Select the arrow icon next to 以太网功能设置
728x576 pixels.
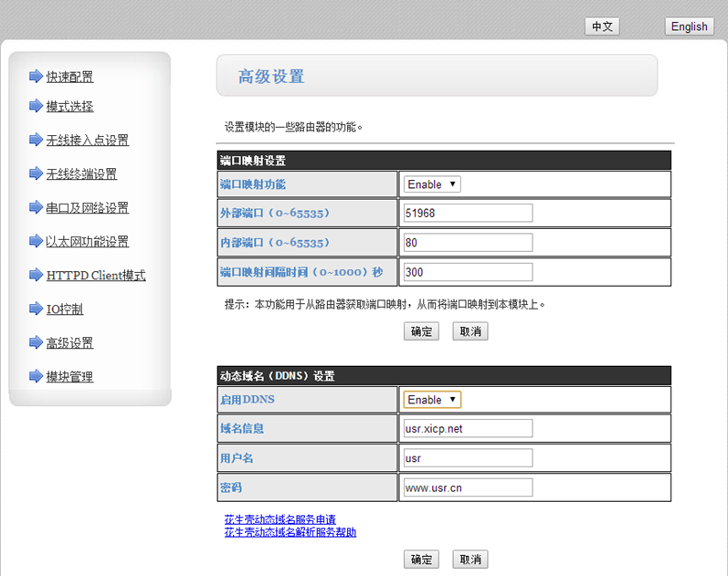(x=36, y=241)
